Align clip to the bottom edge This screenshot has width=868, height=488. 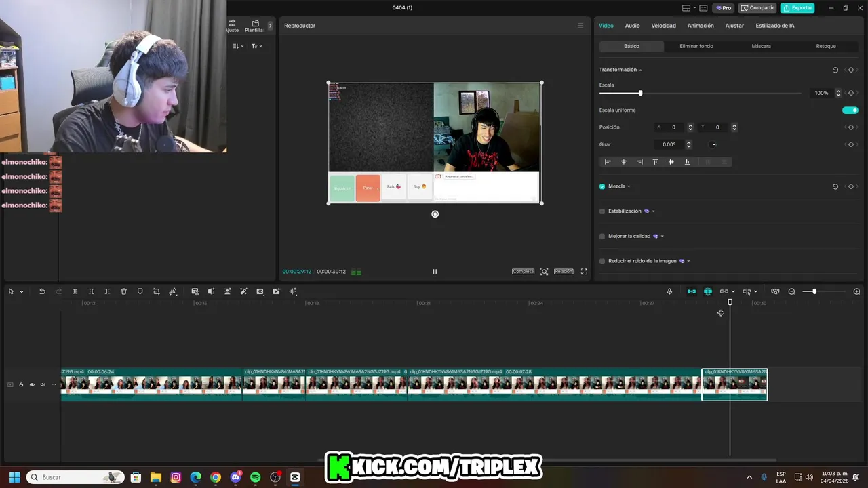(687, 162)
